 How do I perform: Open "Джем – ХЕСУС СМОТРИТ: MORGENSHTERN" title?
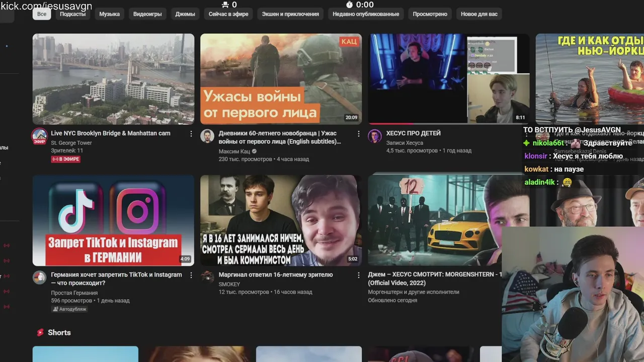pos(435,279)
